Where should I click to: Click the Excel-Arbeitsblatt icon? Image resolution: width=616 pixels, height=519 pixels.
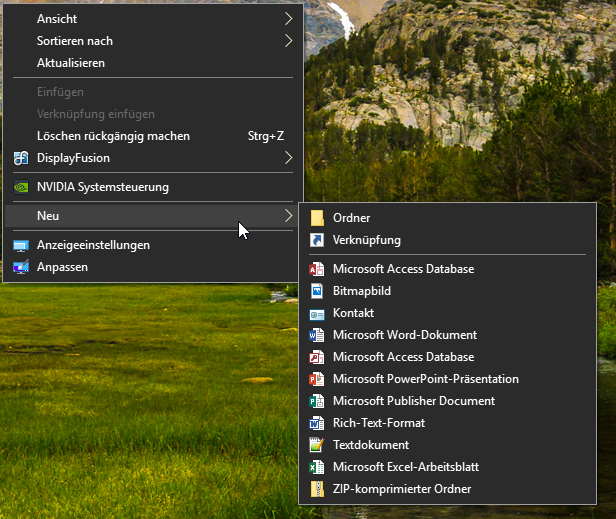pos(317,467)
